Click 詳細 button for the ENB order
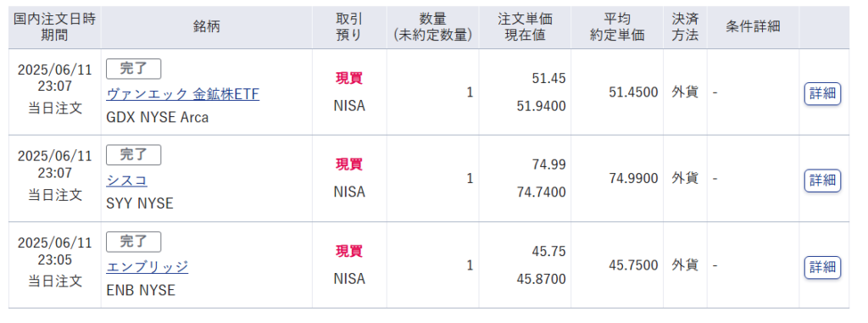 [822, 268]
